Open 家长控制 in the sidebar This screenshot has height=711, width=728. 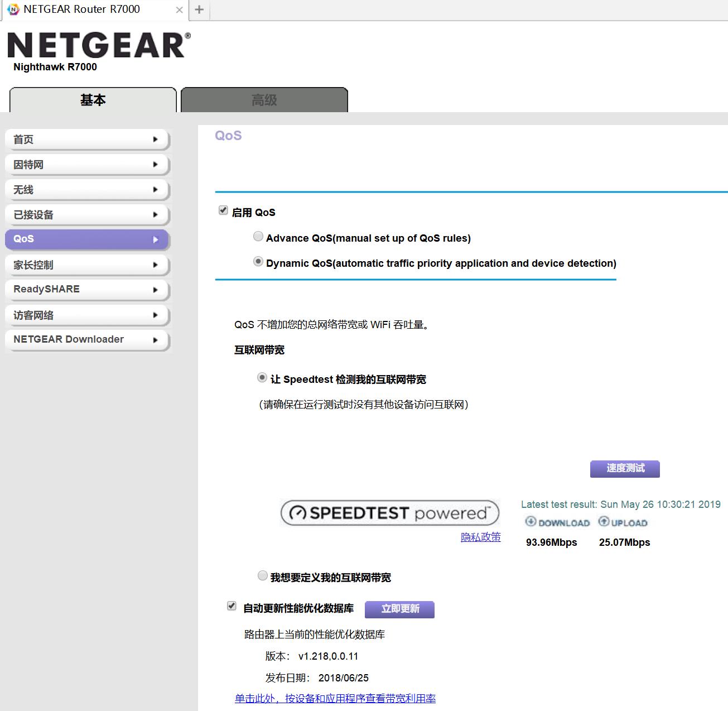(87, 265)
